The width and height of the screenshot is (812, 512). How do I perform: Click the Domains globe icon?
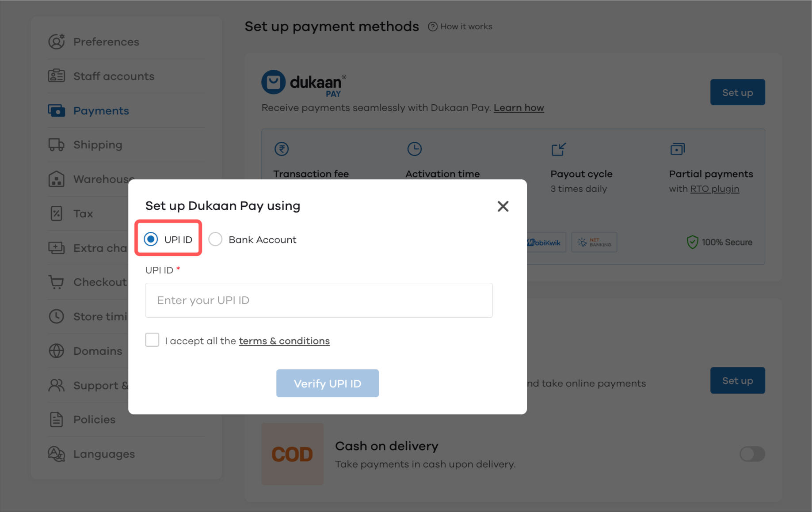pyautogui.click(x=56, y=351)
